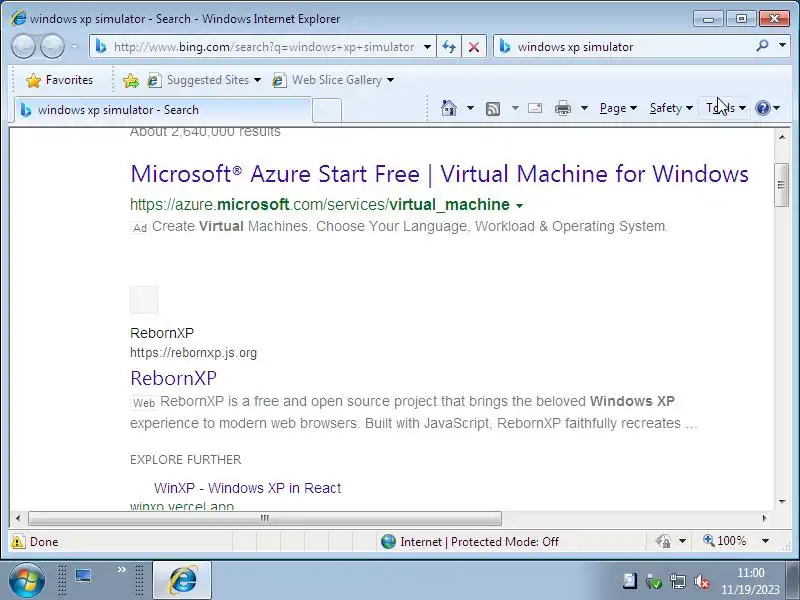The height and width of the screenshot is (600, 800).
Task: Click vertical scrollbar up arrow
Action: pos(782,137)
